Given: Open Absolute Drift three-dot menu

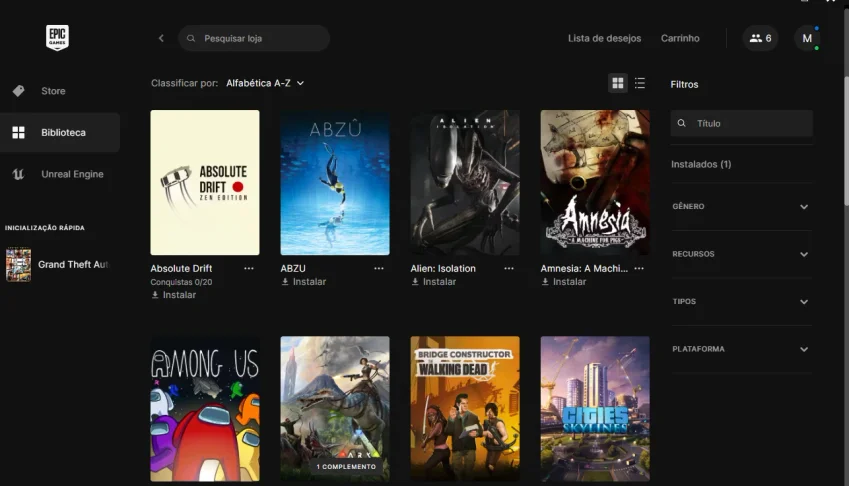Looking at the screenshot, I should 249,268.
